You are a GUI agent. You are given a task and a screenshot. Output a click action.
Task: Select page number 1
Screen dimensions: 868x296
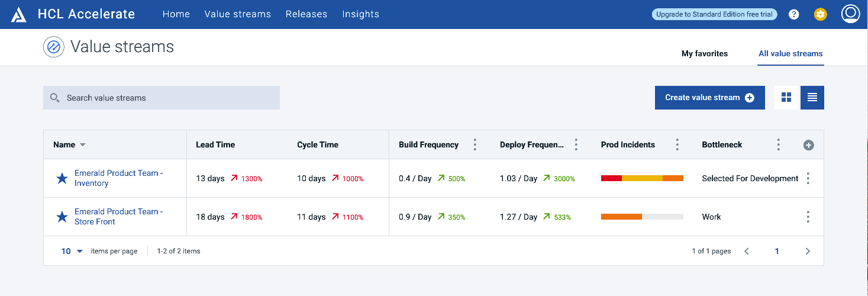(777, 251)
